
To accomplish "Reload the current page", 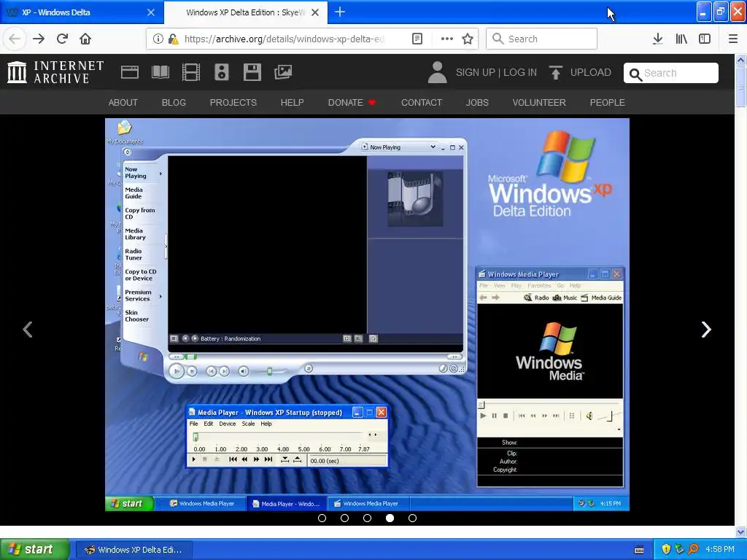I will [x=62, y=39].
